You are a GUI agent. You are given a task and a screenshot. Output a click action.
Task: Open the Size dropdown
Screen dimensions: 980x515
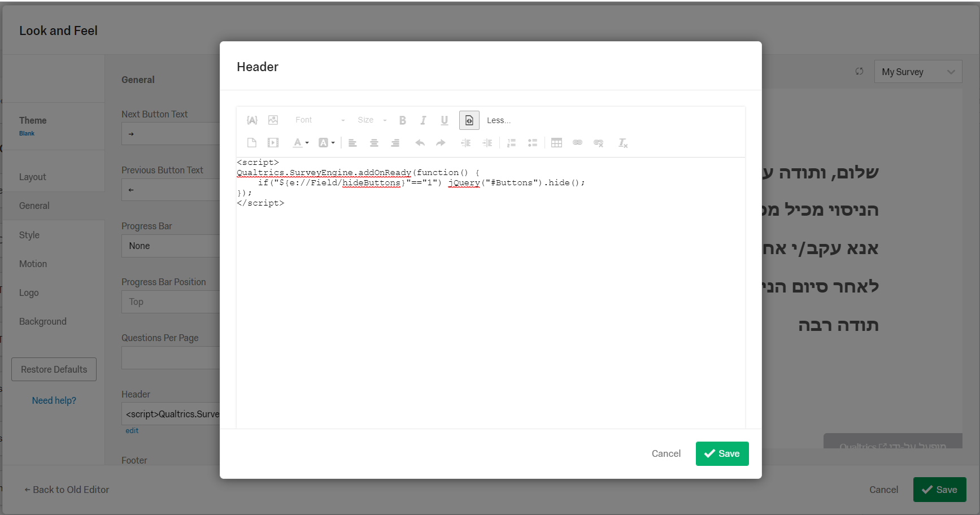click(x=372, y=120)
